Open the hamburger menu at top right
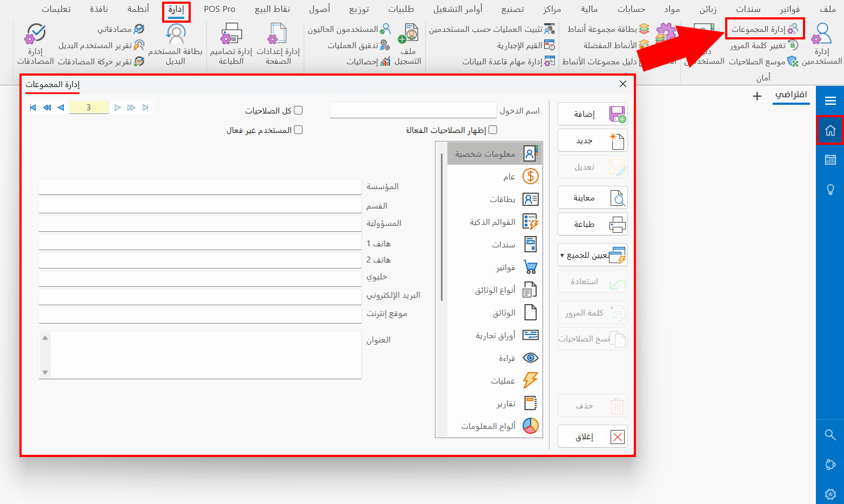Image resolution: width=844 pixels, height=504 pixels. 830,100
